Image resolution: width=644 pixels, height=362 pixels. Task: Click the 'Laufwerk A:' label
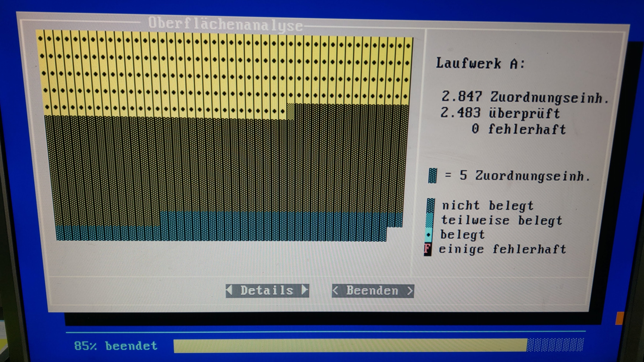coord(480,63)
